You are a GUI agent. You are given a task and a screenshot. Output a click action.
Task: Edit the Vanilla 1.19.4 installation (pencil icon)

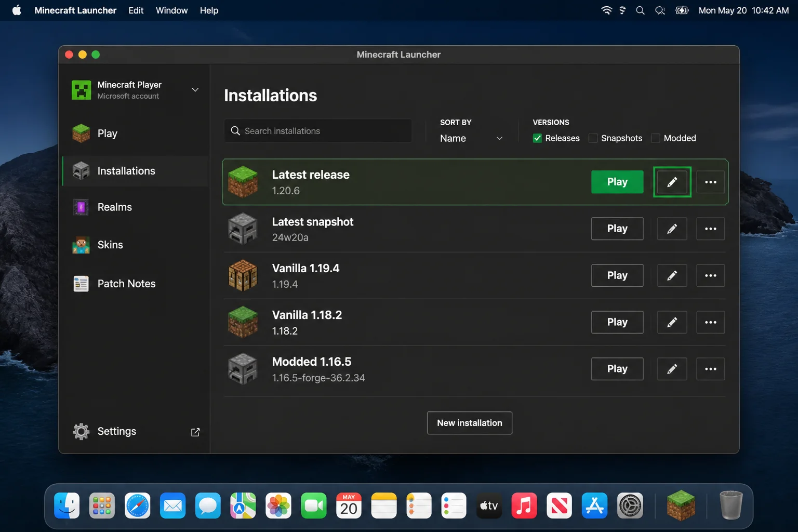(672, 275)
